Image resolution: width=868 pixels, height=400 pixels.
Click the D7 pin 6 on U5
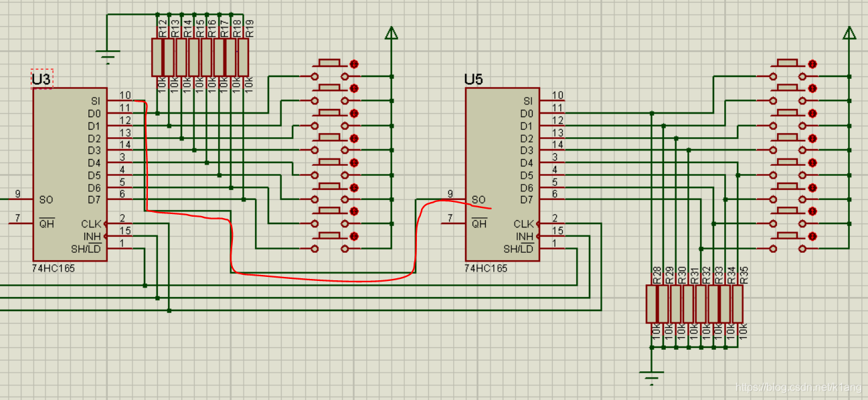point(551,199)
